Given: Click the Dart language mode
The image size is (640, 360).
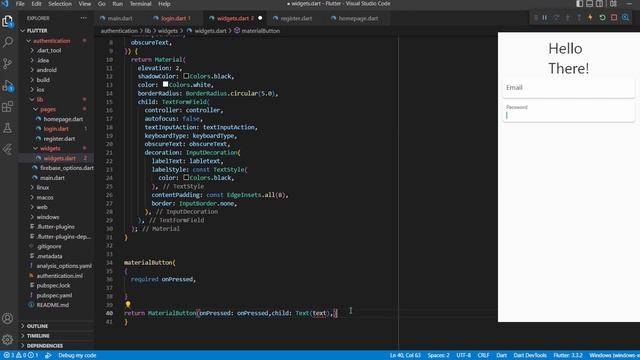Looking at the screenshot, I should [501, 355].
